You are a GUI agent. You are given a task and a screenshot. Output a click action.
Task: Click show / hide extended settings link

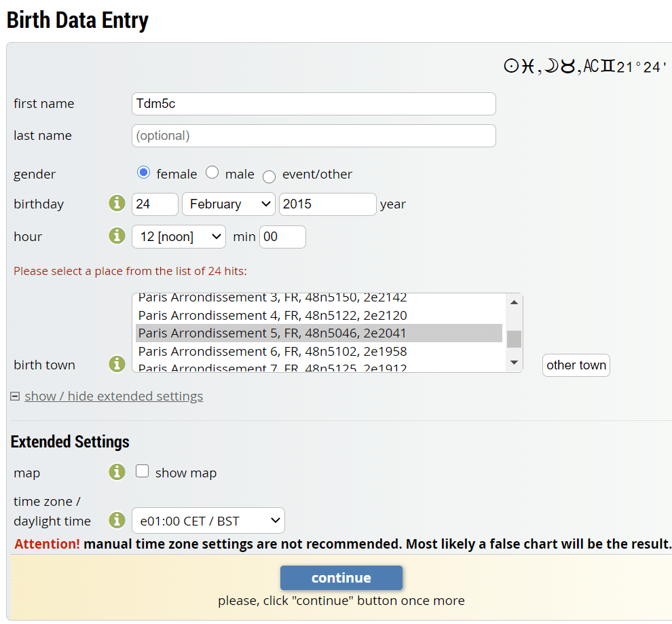point(113,396)
